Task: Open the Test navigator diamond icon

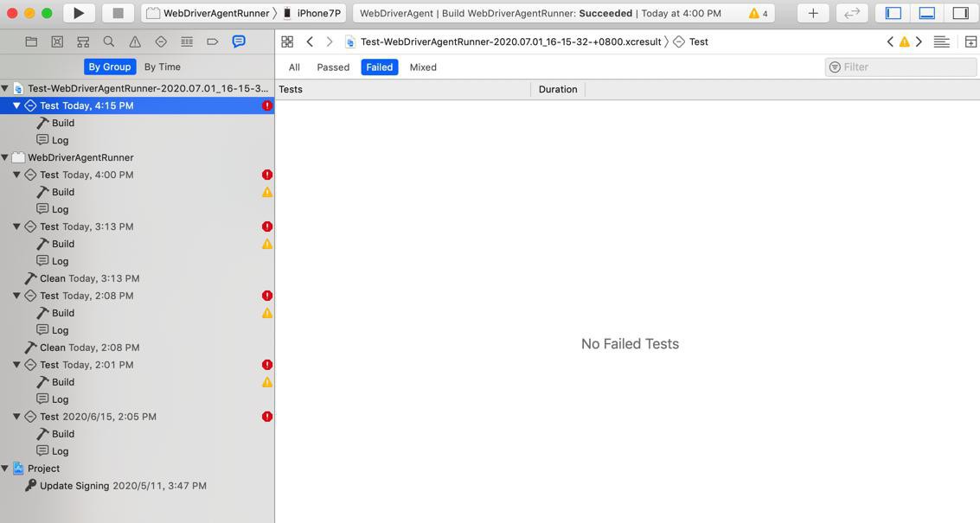Action: (161, 41)
